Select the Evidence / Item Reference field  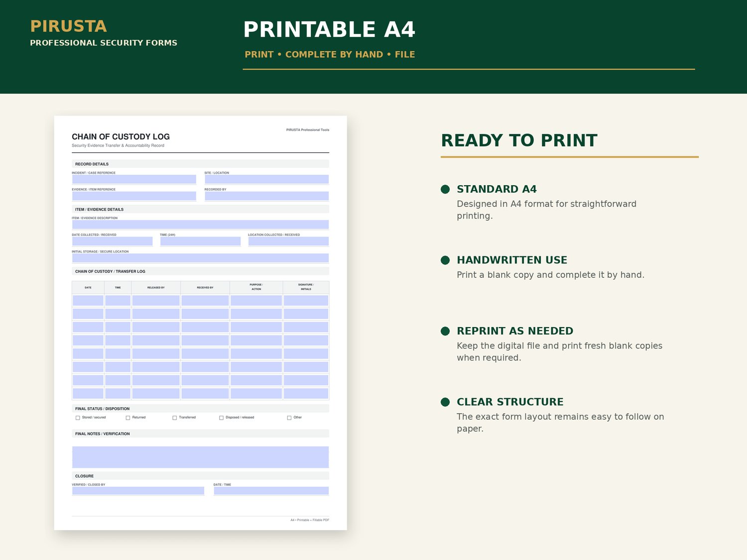pos(134,196)
